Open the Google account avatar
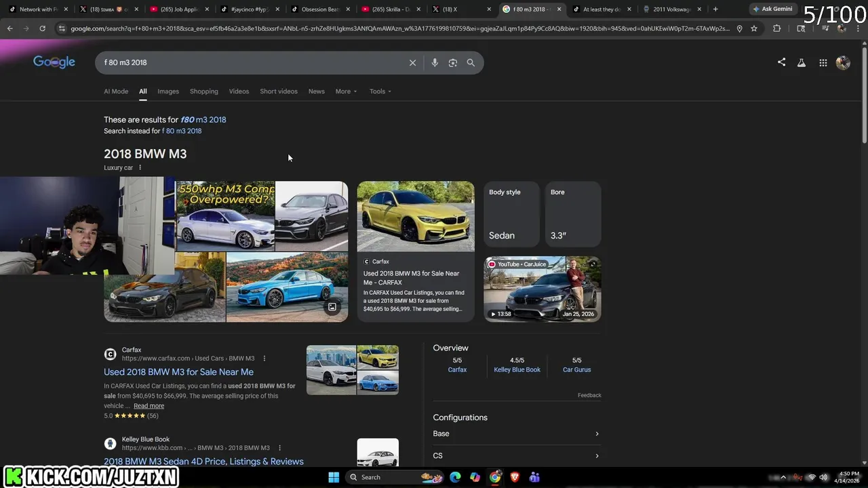 843,62
